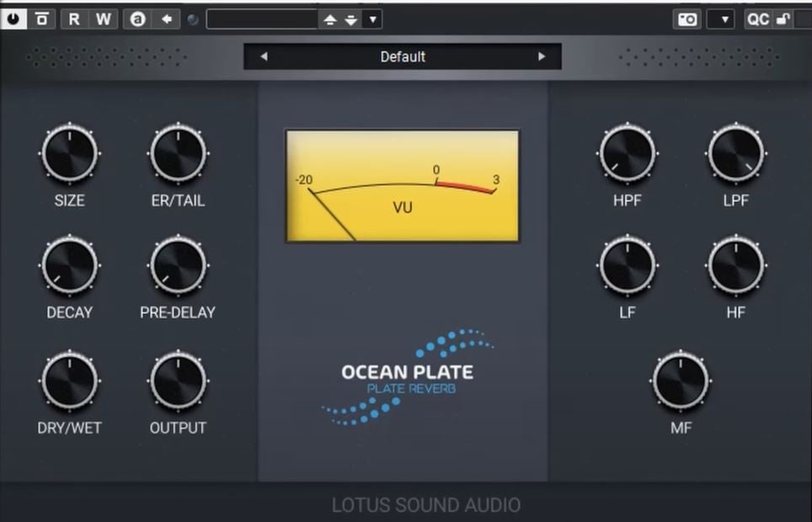812x522 pixels.
Task: Load next preset arrow in host toolbar
Action: tap(351, 19)
